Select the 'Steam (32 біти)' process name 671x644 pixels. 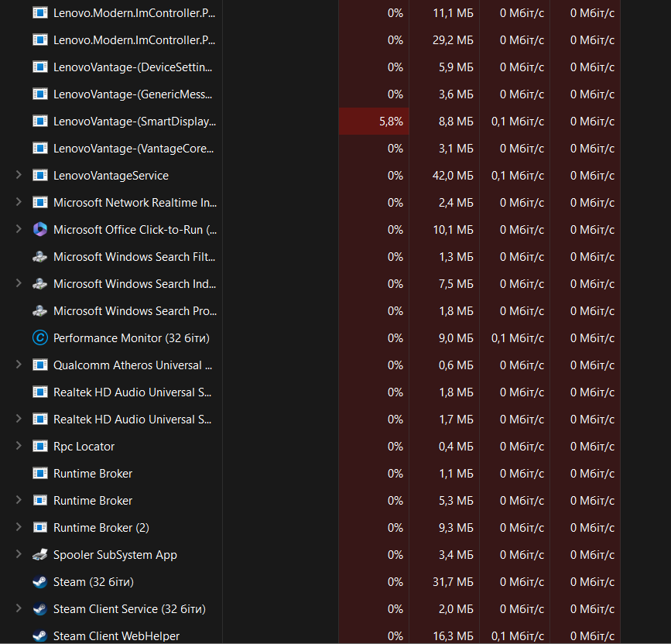pyautogui.click(x=94, y=582)
